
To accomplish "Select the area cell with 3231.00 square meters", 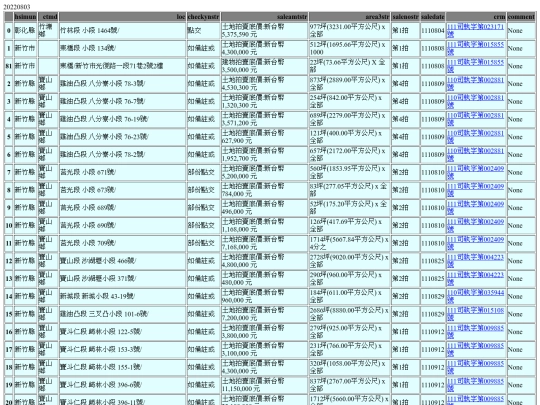I will 349,30.
